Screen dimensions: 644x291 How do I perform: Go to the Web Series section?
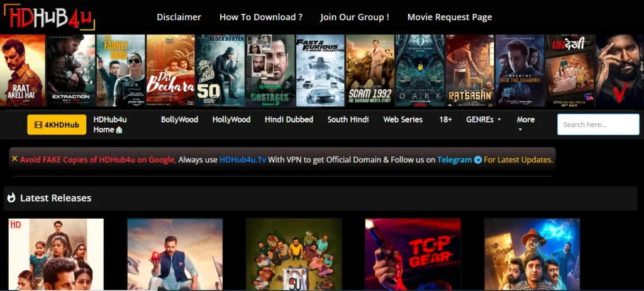pos(402,119)
